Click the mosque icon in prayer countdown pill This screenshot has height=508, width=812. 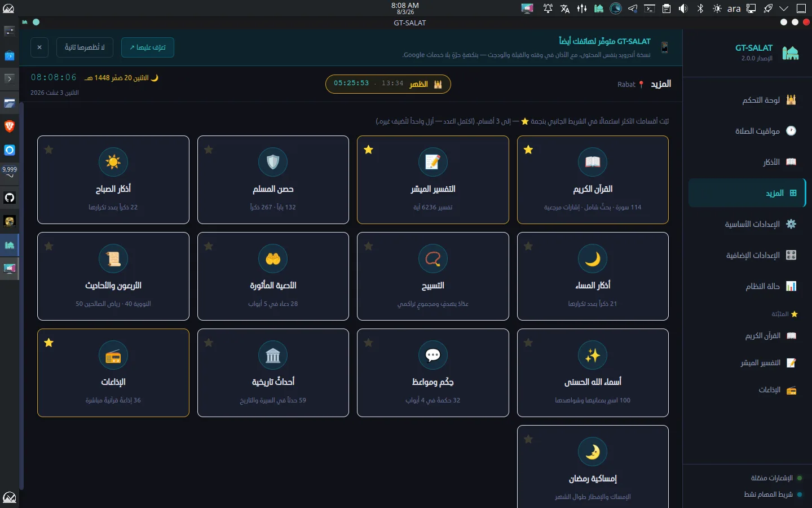coord(438,84)
